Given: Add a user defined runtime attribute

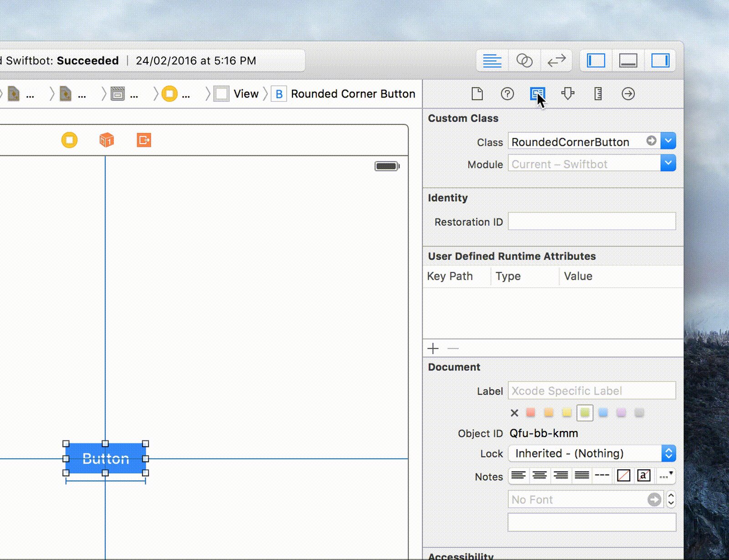Looking at the screenshot, I should pos(433,349).
